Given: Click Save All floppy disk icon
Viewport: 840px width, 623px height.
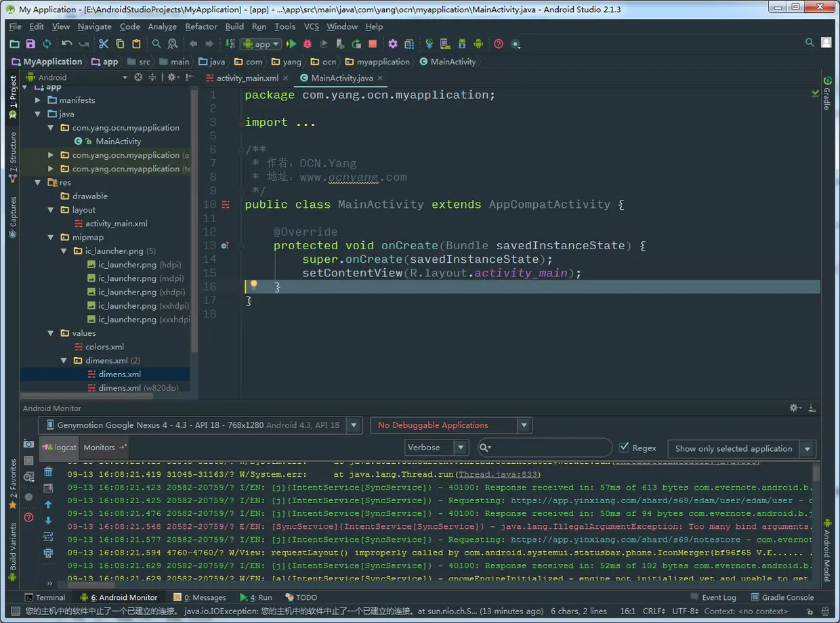Looking at the screenshot, I should 30,44.
